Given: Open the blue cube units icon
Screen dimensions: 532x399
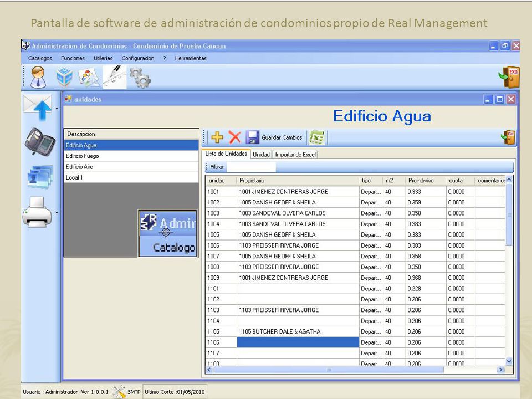Looking at the screenshot, I should coord(64,78).
